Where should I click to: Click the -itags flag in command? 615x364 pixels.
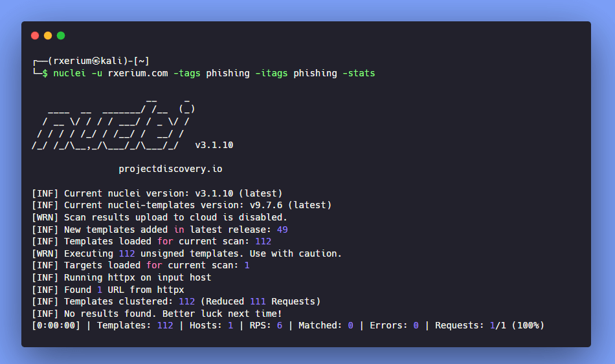[x=271, y=73]
